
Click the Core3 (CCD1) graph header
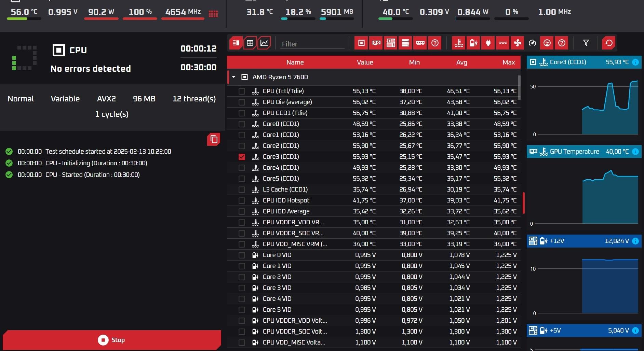point(584,62)
